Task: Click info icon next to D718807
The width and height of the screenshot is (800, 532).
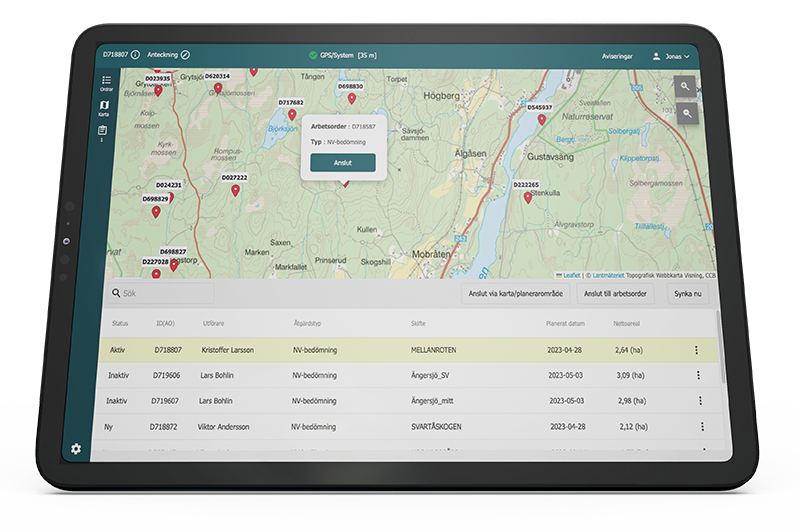Action: coord(135,55)
